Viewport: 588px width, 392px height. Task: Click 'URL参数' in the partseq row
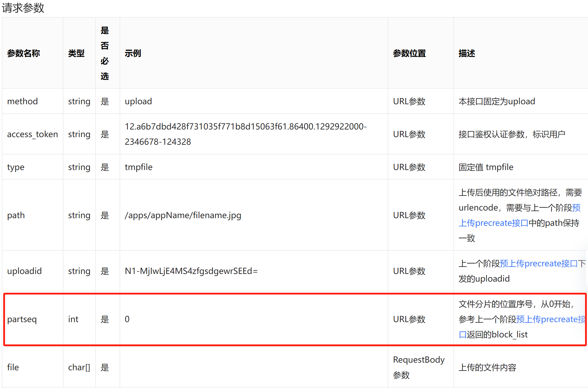click(x=409, y=319)
